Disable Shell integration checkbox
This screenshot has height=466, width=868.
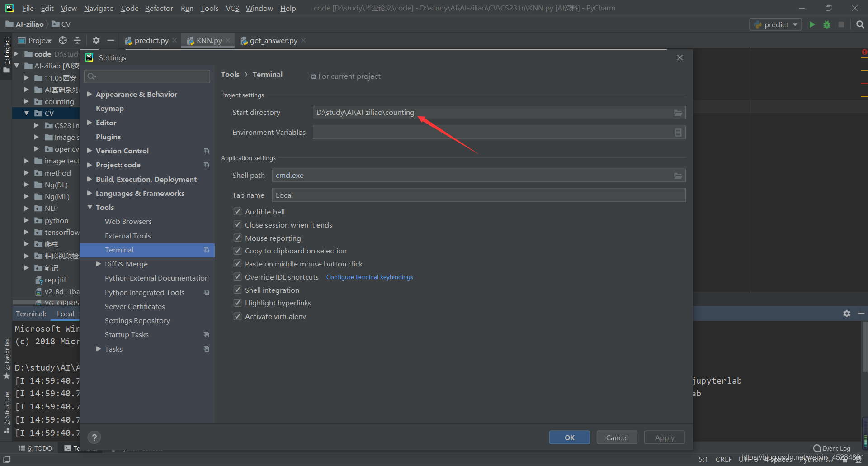237,290
